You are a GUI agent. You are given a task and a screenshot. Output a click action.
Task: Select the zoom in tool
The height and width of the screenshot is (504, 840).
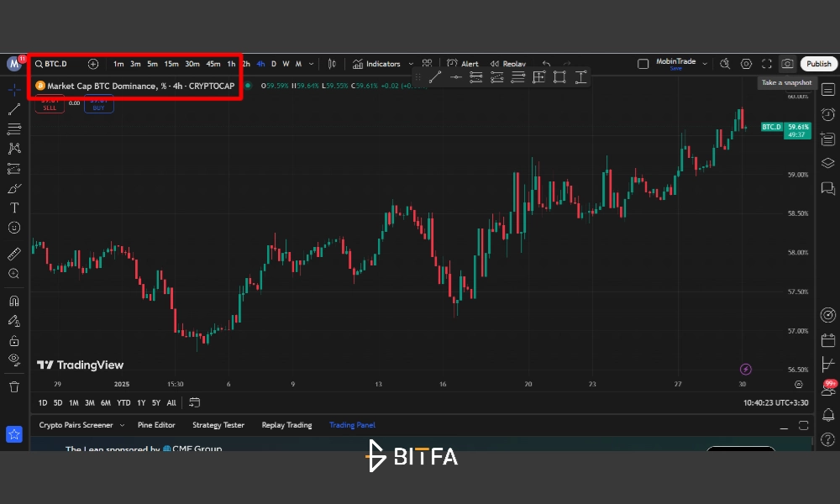pos(14,274)
